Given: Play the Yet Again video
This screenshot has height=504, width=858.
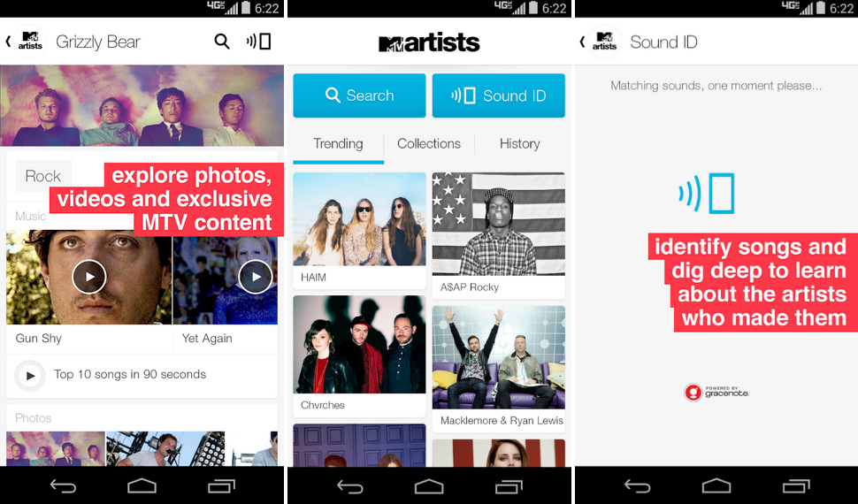Looking at the screenshot, I should tap(256, 277).
